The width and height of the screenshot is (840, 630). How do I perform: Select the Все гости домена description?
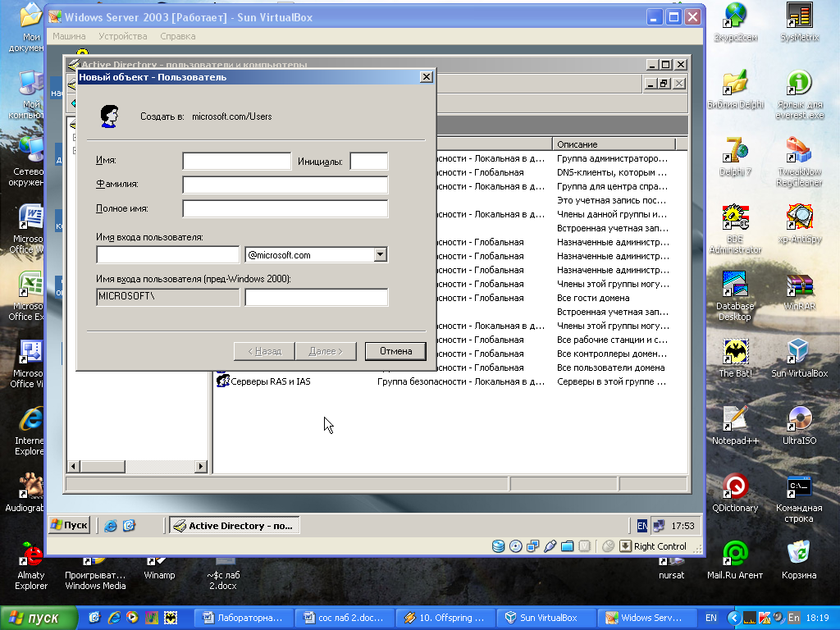pos(593,298)
